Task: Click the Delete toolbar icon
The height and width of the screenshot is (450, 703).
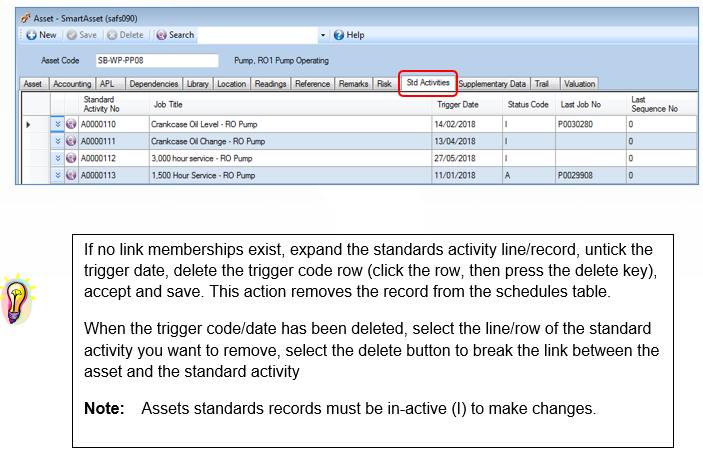Action: (x=112, y=35)
